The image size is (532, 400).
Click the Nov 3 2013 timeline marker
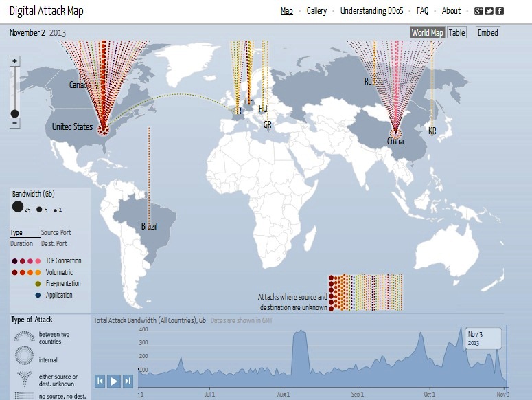[x=483, y=338]
